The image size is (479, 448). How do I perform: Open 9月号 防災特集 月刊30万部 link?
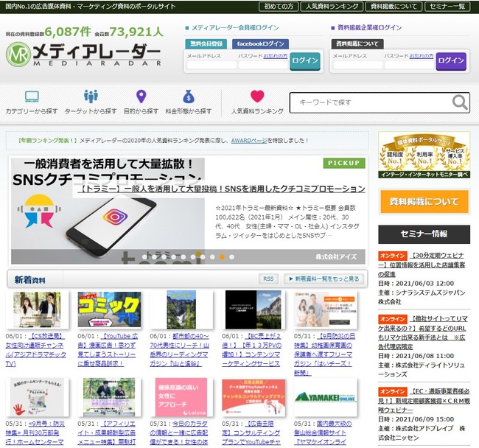pos(35,433)
